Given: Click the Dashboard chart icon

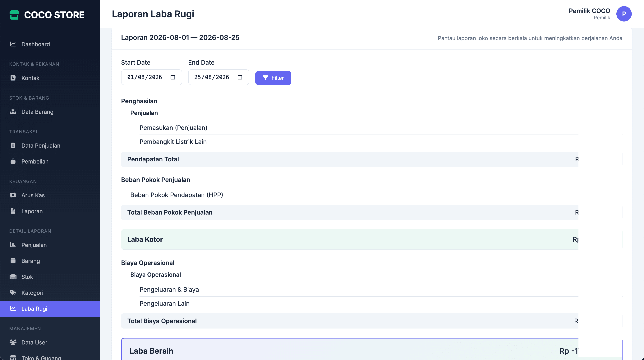Looking at the screenshot, I should [13, 44].
